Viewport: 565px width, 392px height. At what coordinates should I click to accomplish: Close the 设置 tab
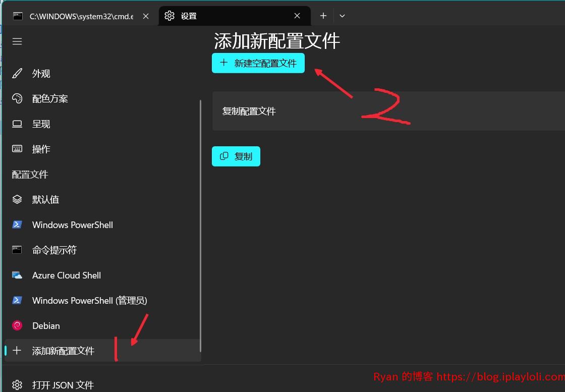click(x=297, y=16)
